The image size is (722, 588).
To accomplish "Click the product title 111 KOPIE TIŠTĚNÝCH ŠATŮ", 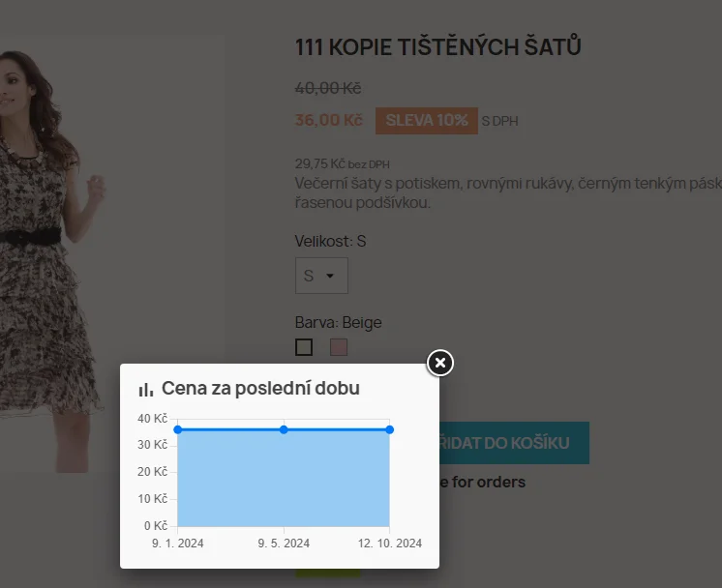I will [x=437, y=47].
